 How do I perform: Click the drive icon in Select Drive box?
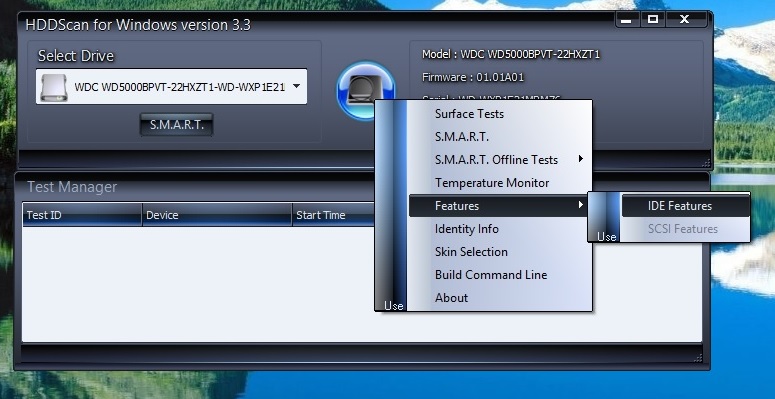[54, 87]
